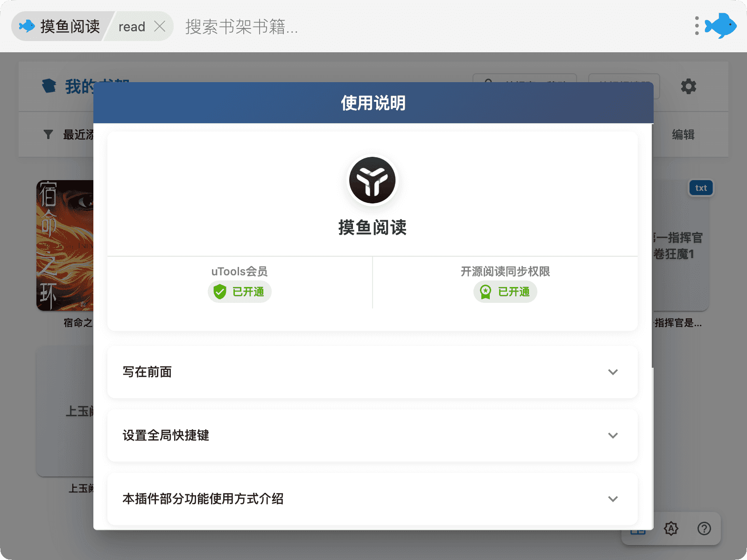The height and width of the screenshot is (560, 747).
Task: Open the bookshelf settings gear icon
Action: 688,86
